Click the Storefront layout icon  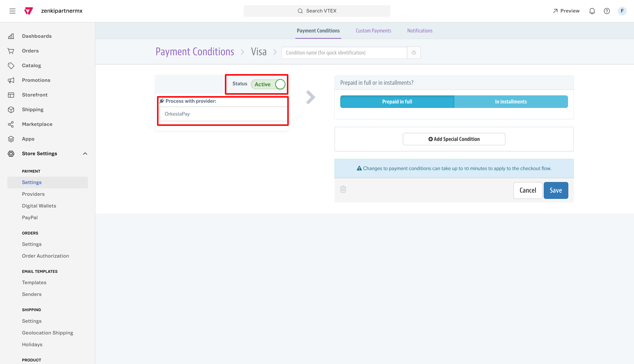coord(11,95)
